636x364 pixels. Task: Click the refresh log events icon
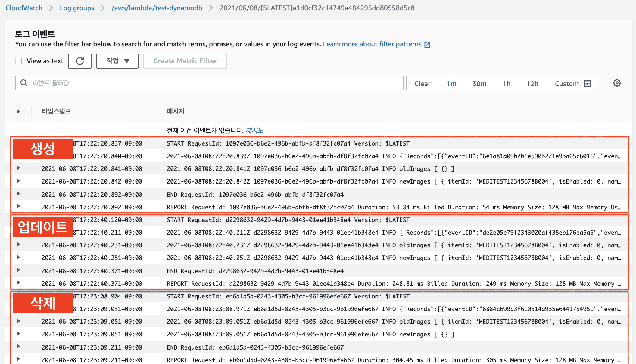tap(80, 61)
